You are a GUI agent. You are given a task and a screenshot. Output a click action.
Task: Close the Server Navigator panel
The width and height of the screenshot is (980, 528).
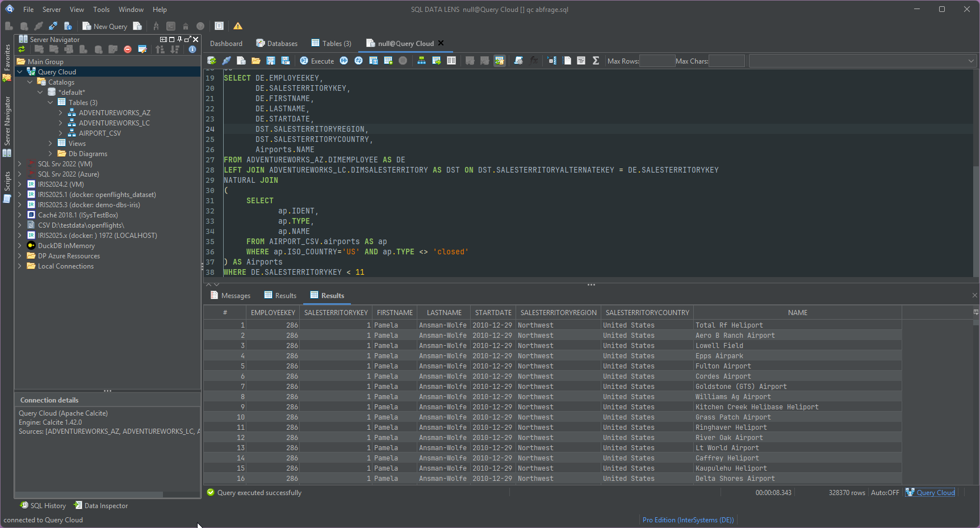[x=195, y=39]
